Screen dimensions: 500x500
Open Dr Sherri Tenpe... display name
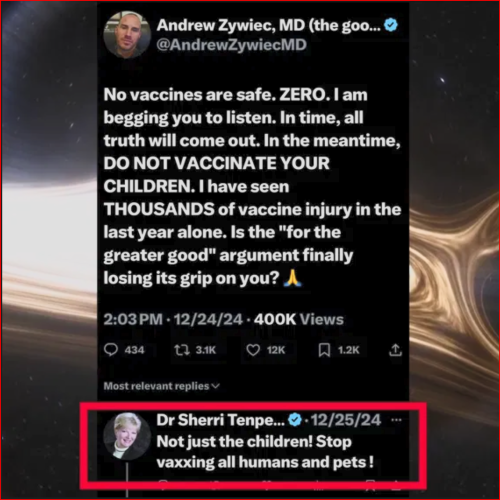click(x=221, y=420)
